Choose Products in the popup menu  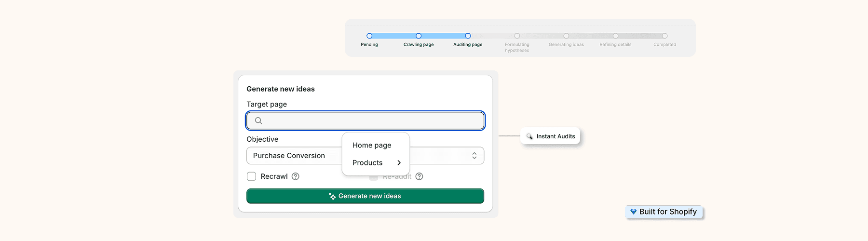[x=367, y=163]
